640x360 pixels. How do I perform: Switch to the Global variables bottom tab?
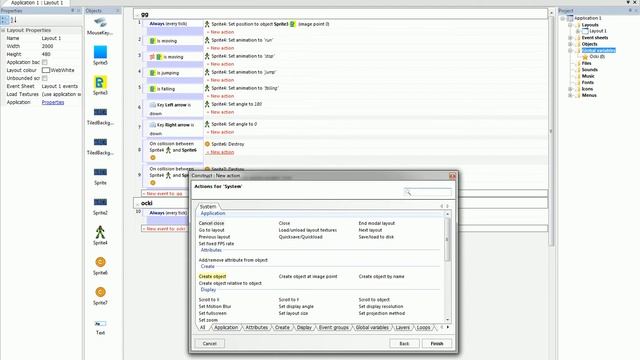coord(372,327)
